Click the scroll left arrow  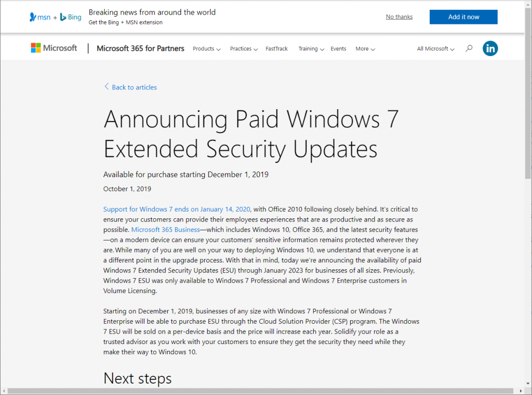(x=4, y=391)
